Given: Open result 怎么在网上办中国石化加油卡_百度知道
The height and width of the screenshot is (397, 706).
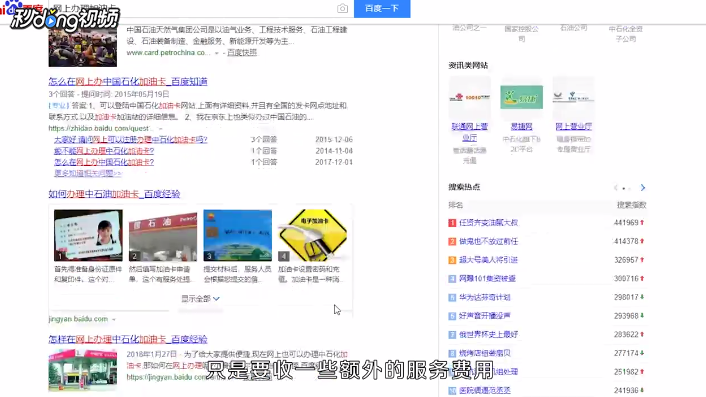Looking at the screenshot, I should click(128, 81).
